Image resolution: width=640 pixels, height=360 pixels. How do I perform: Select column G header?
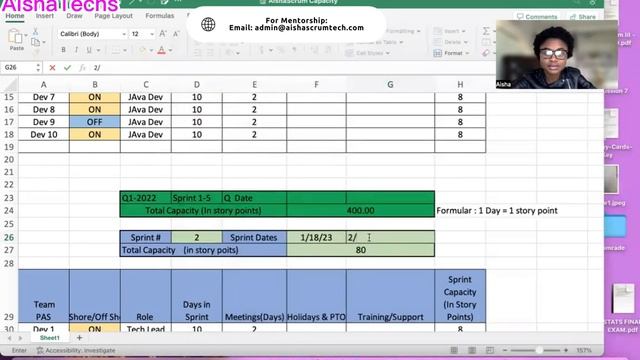pyautogui.click(x=390, y=84)
